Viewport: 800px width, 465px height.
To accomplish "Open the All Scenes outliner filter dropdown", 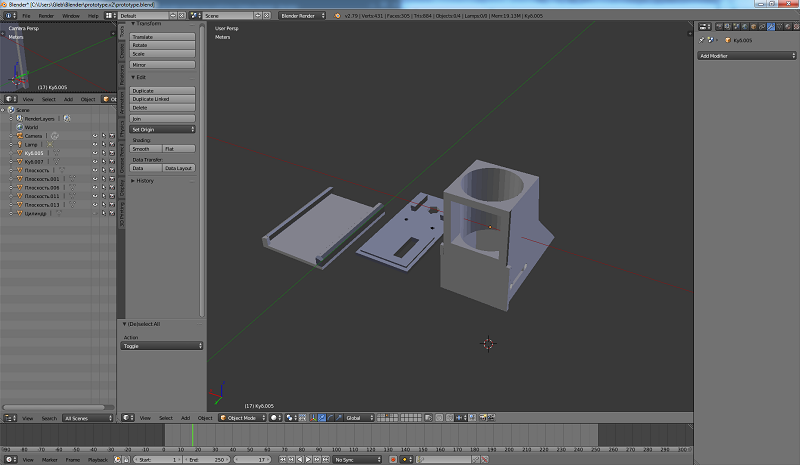I will point(88,418).
